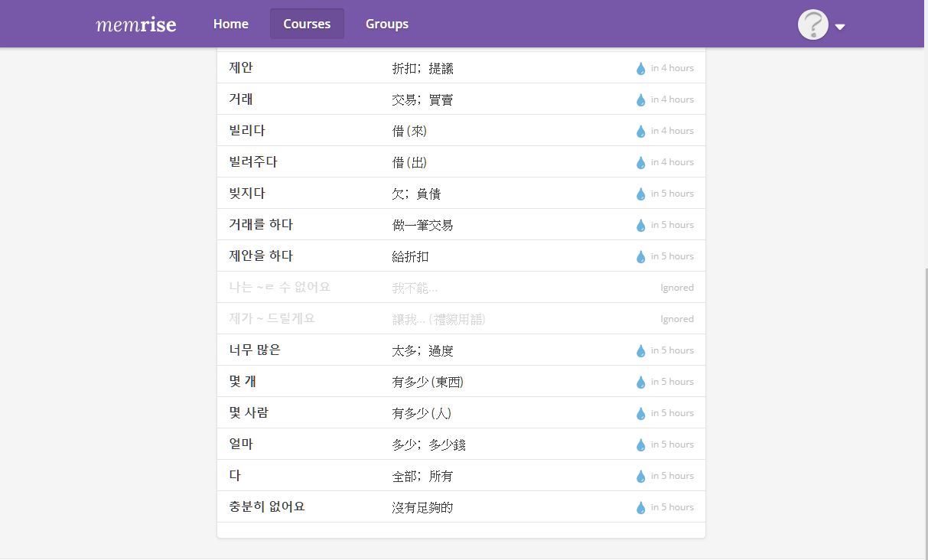Click the water drop for 거래
The width and height of the screenshot is (928, 560).
(x=641, y=99)
